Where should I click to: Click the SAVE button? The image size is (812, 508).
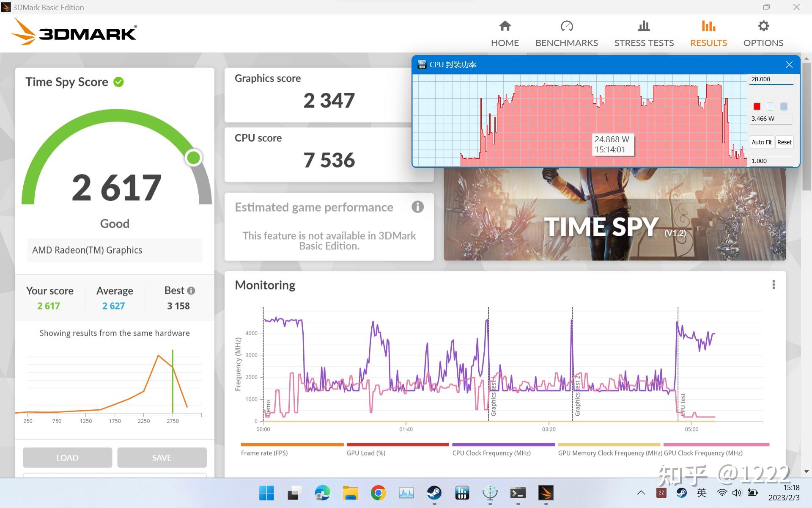162,458
